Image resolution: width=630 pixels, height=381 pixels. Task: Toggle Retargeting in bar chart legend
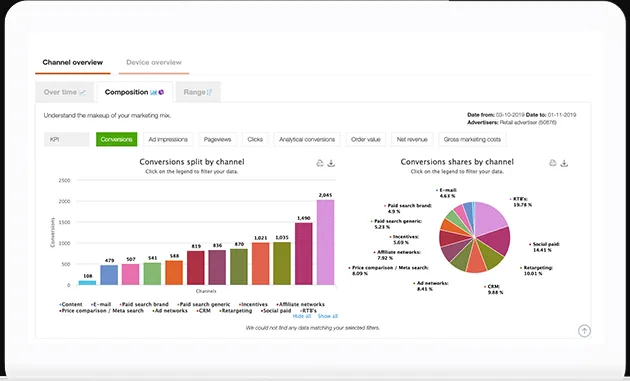point(236,311)
